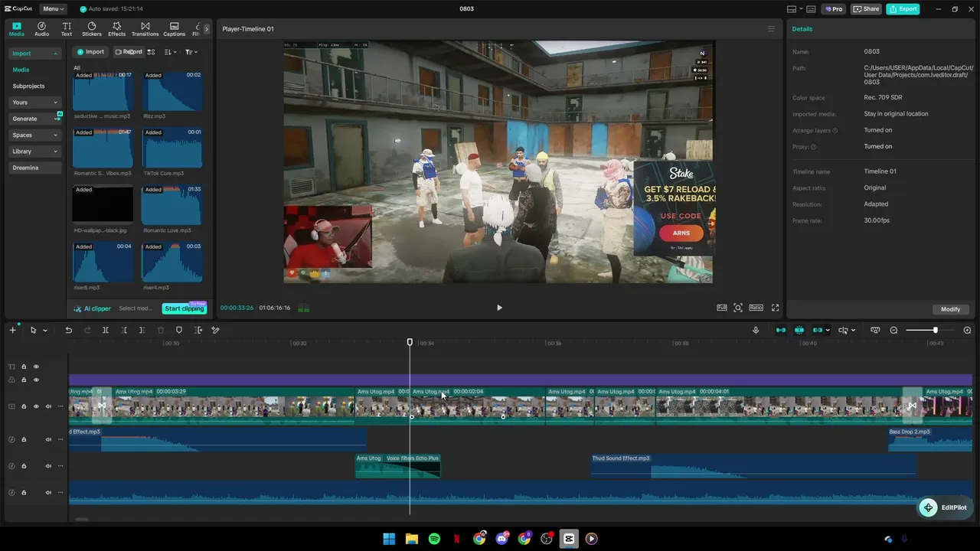Open the Effects panel
This screenshot has height=551, width=980.
116,29
